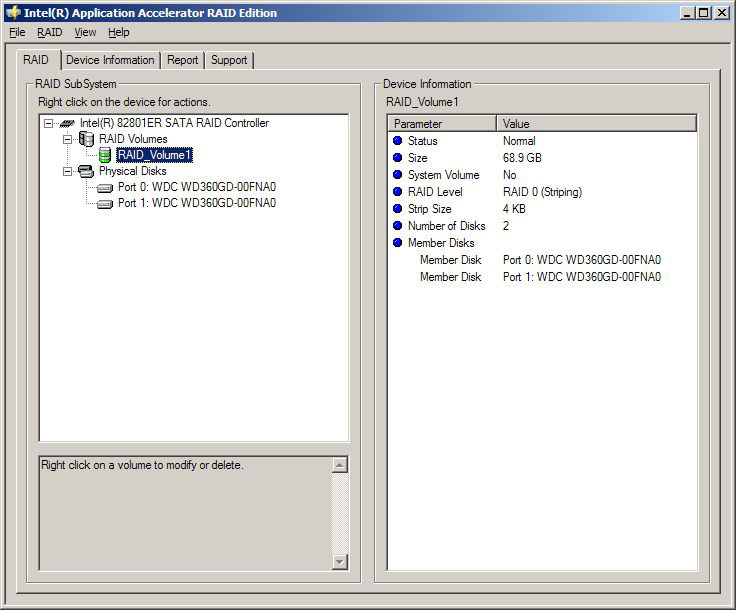Select RAID_Volume1 in the tree
The image size is (736, 610).
[154, 155]
